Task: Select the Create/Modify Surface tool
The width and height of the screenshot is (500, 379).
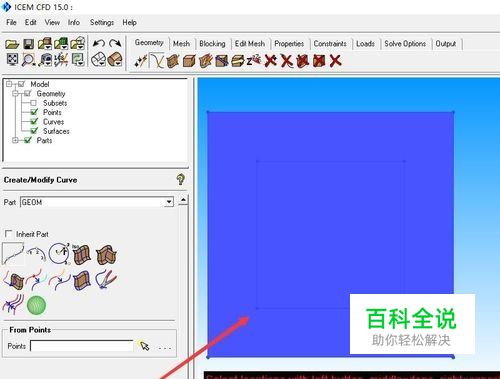Action: pyautogui.click(x=173, y=61)
